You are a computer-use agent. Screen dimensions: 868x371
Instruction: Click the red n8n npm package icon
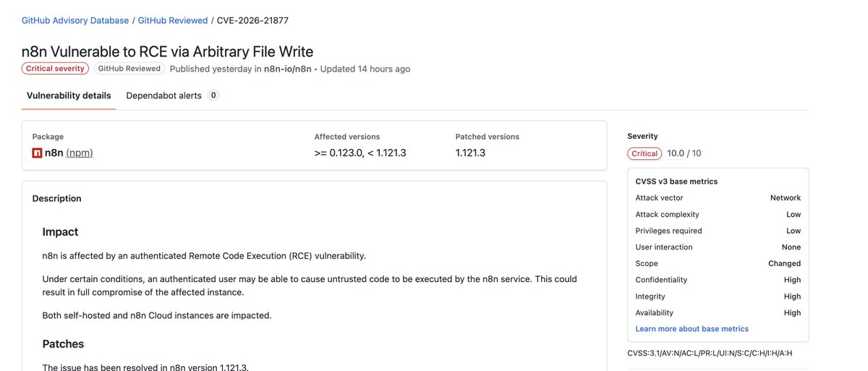[x=37, y=153]
